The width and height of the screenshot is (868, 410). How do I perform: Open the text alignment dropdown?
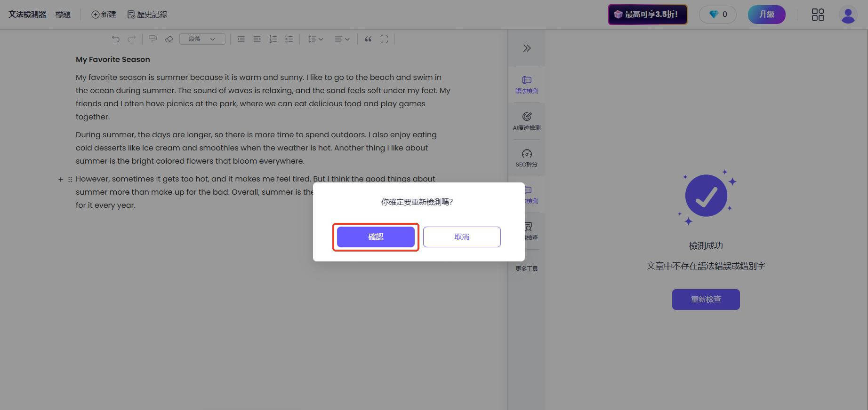tap(342, 39)
